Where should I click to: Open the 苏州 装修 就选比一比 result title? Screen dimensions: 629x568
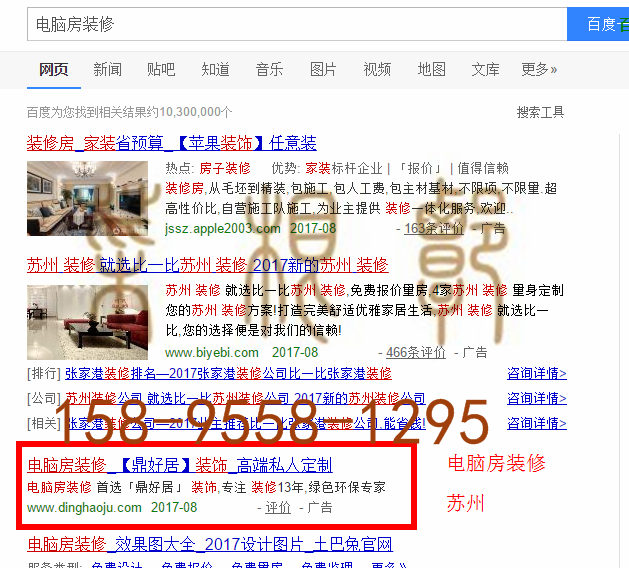coord(207,265)
